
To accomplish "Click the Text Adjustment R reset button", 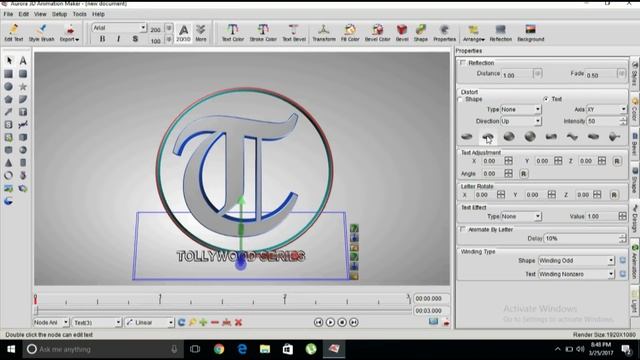I will coord(617,161).
